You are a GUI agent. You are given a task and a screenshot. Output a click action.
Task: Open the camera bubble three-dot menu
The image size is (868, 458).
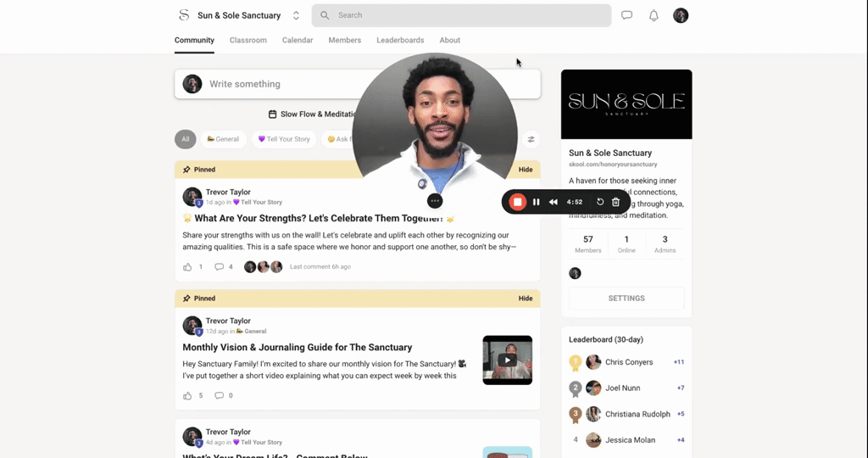pos(435,201)
